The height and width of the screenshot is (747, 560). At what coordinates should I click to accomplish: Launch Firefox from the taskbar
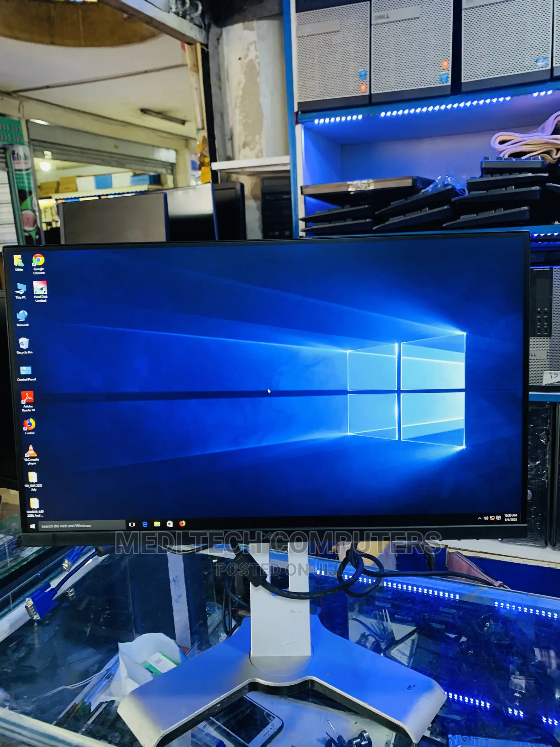click(x=182, y=524)
